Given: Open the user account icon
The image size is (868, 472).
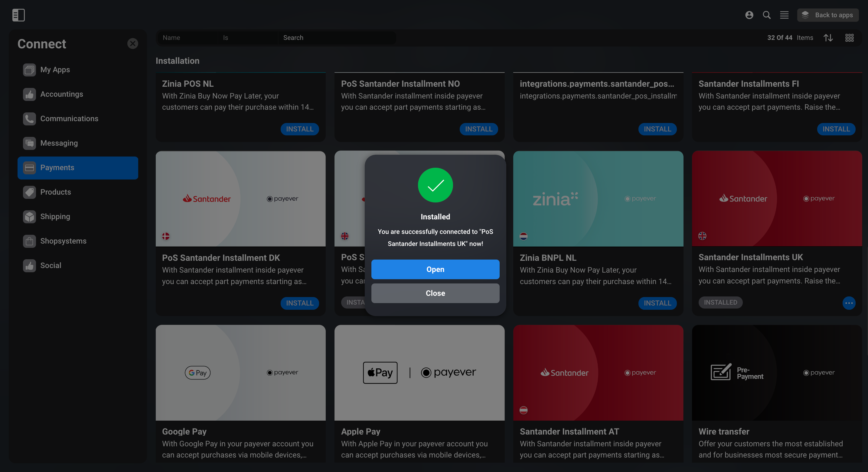Looking at the screenshot, I should click(x=749, y=15).
